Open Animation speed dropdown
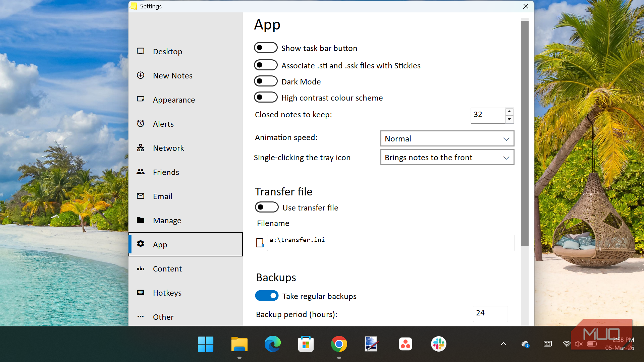 [447, 138]
